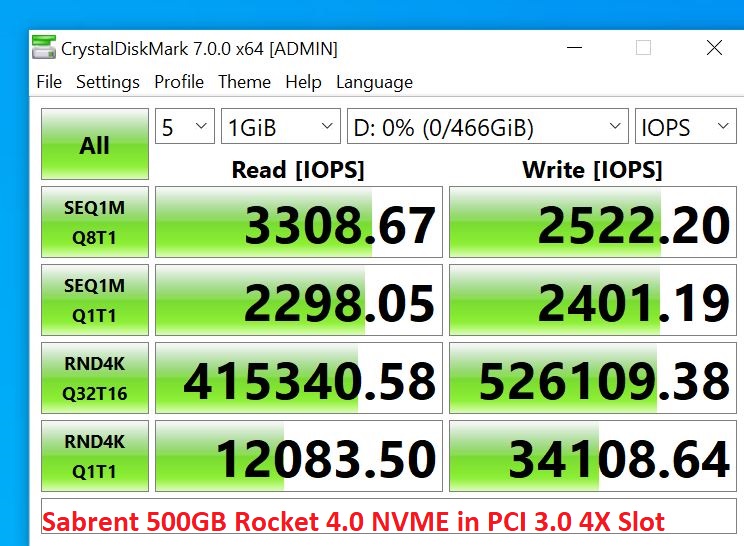This screenshot has width=744, height=546.
Task: Open the test size dropdown showing 1GiB
Action: click(280, 127)
